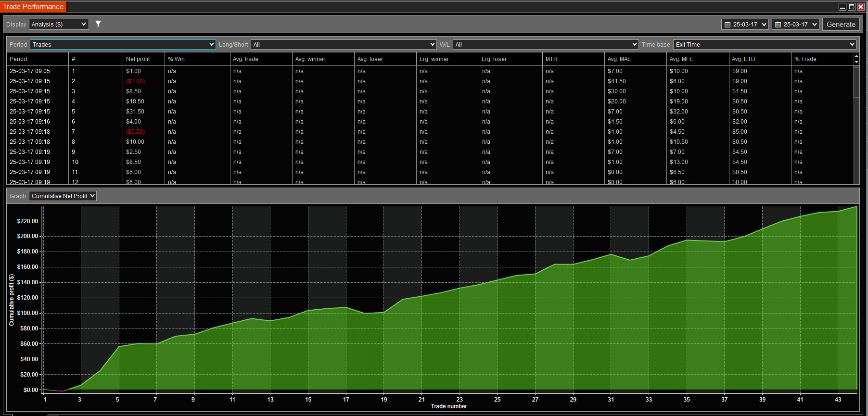This screenshot has height=416, width=868.
Task: Click the filter funnel icon
Action: (98, 24)
